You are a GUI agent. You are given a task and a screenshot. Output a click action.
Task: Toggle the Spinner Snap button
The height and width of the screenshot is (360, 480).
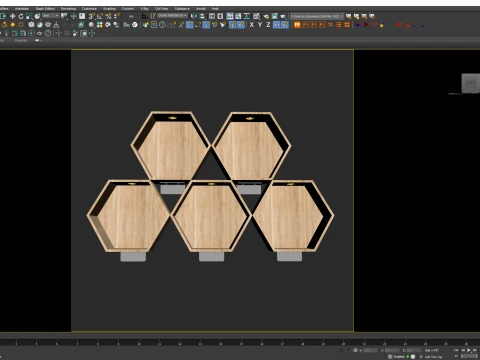(117, 16)
